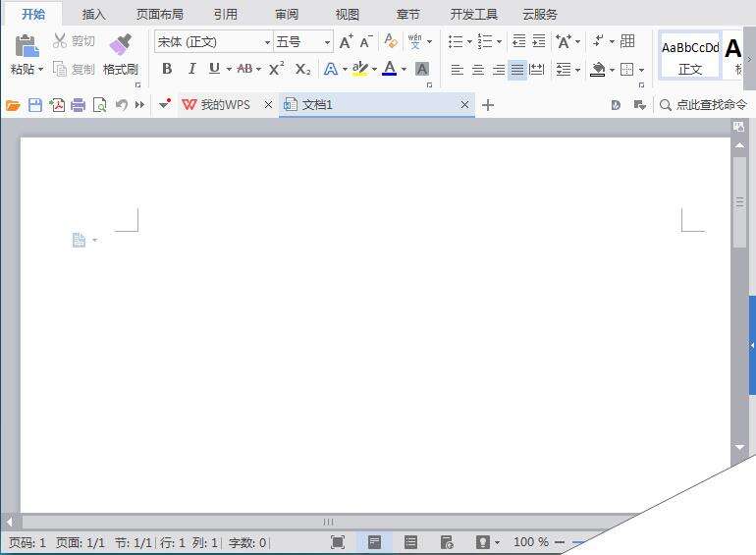Open the 云服务 tab

click(540, 15)
